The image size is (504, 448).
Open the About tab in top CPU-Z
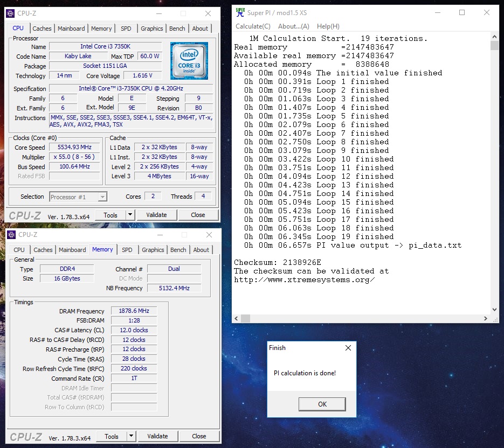[x=200, y=28]
